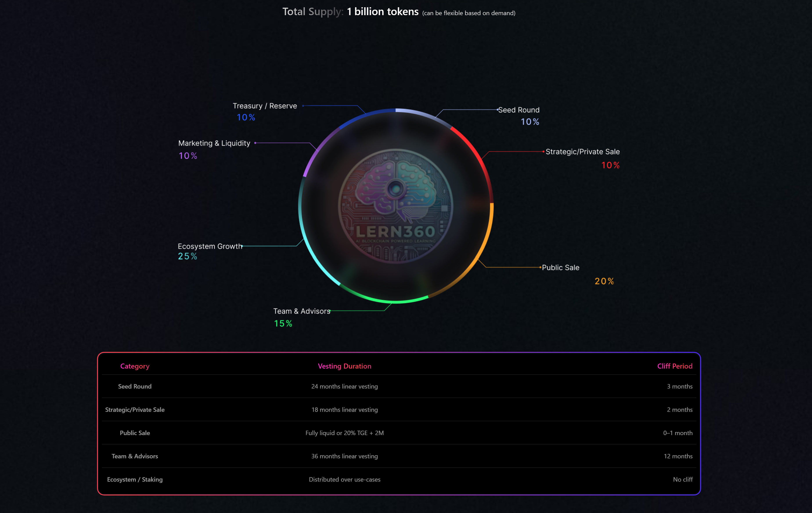The width and height of the screenshot is (812, 513).
Task: Click '(can be flexible based on demand)' note
Action: 469,13
